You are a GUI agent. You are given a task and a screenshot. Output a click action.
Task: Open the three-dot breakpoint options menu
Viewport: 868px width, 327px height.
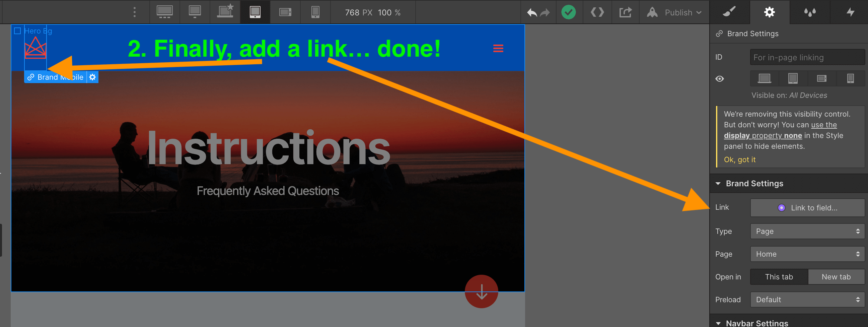tap(134, 12)
